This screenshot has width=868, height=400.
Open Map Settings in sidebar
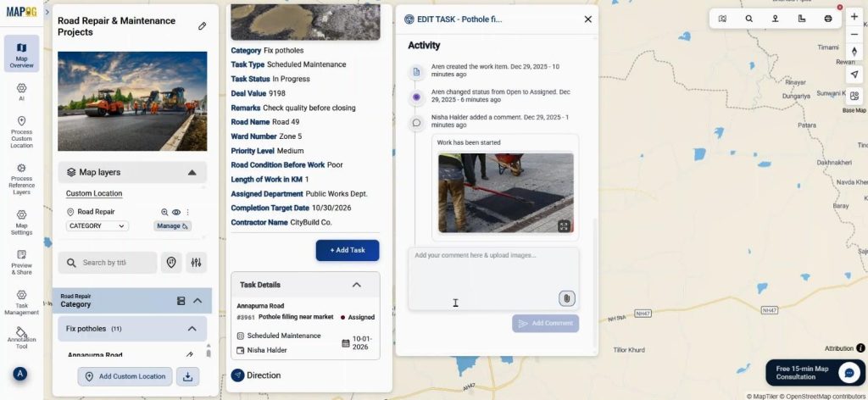tap(21, 222)
